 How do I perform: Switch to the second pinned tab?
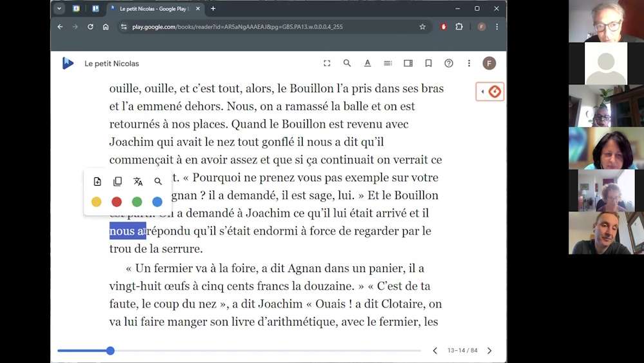coord(95,8)
